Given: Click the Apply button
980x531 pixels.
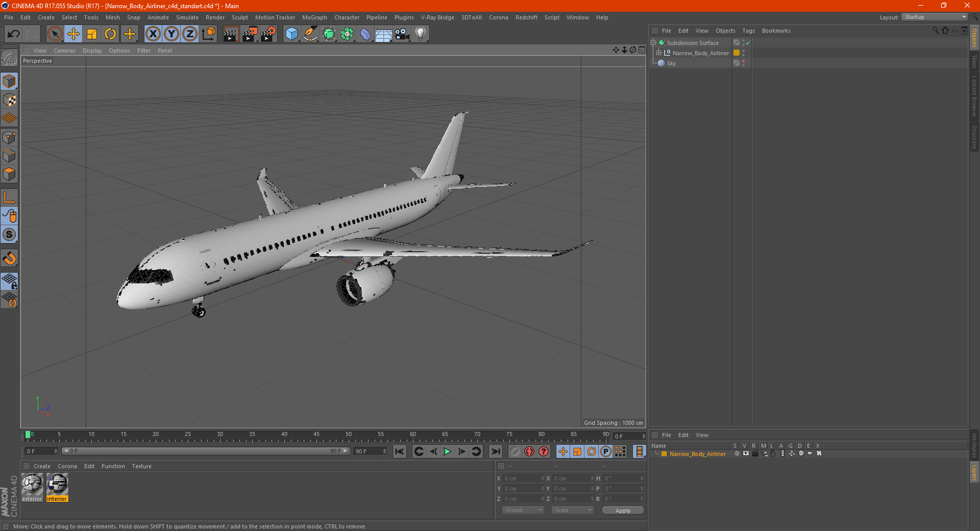Looking at the screenshot, I should pyautogui.click(x=623, y=510).
